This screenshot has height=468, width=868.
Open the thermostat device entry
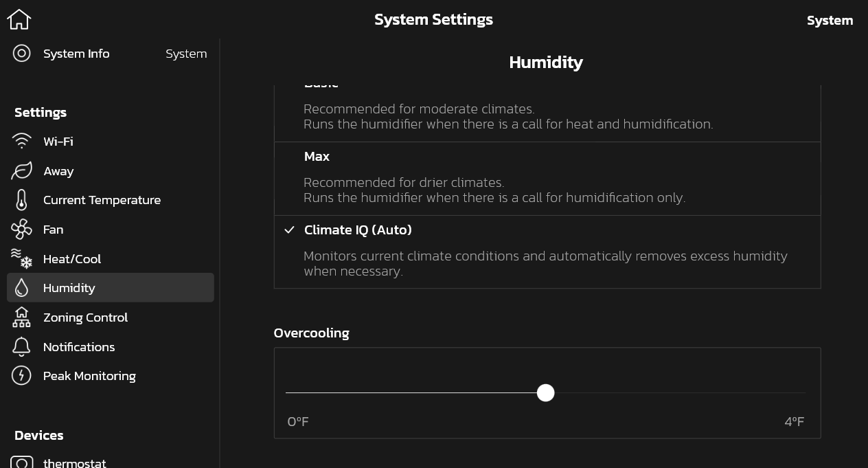(74, 463)
